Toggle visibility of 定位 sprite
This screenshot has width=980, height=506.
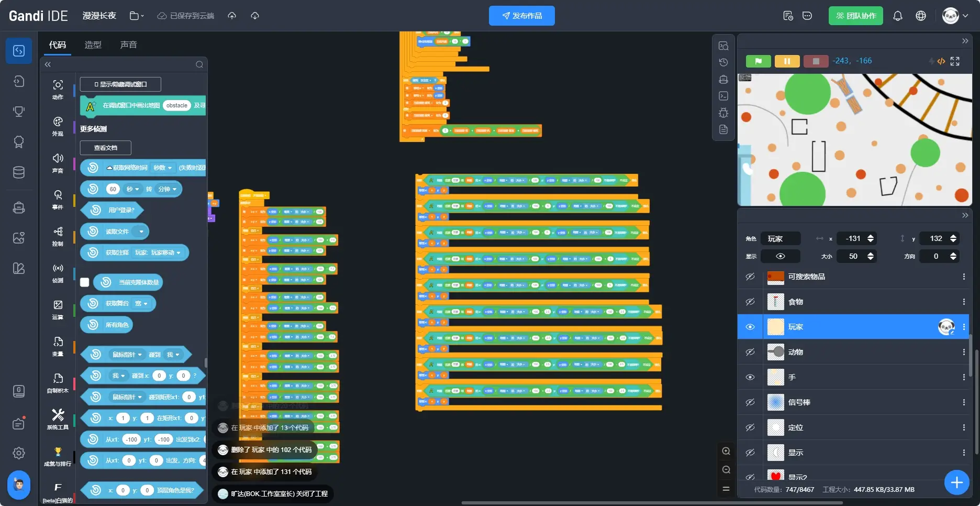coord(750,427)
